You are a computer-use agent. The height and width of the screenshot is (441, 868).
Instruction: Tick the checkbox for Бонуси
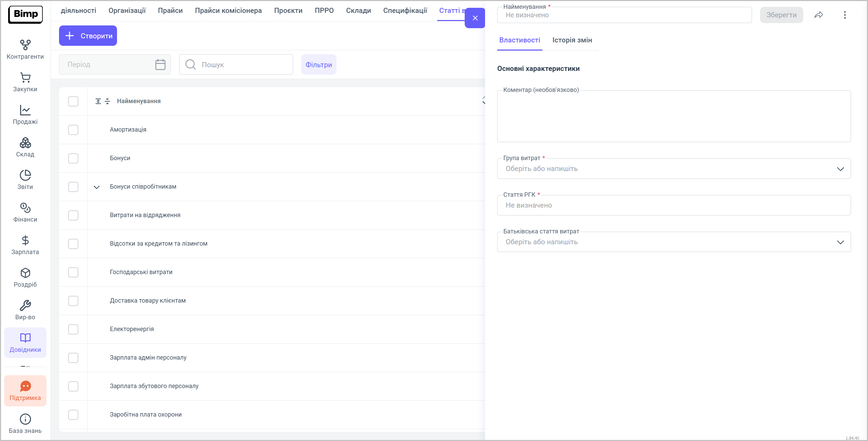73,158
